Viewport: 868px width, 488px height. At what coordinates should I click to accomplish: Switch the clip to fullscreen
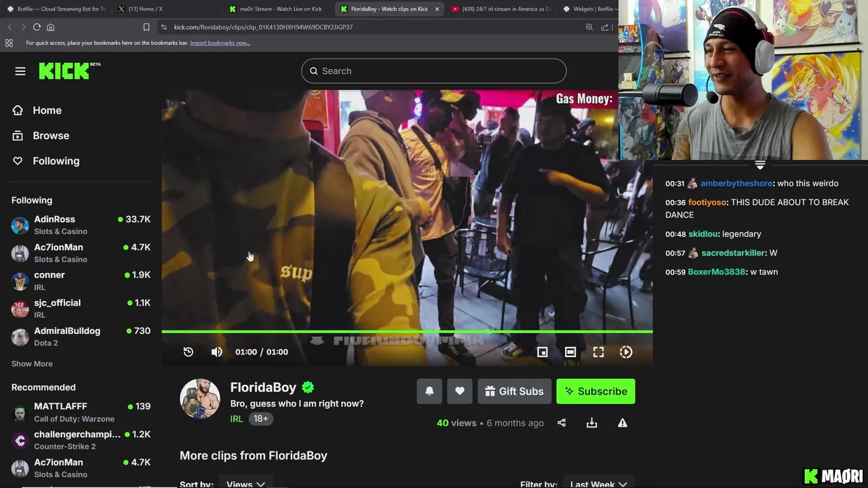click(x=598, y=352)
